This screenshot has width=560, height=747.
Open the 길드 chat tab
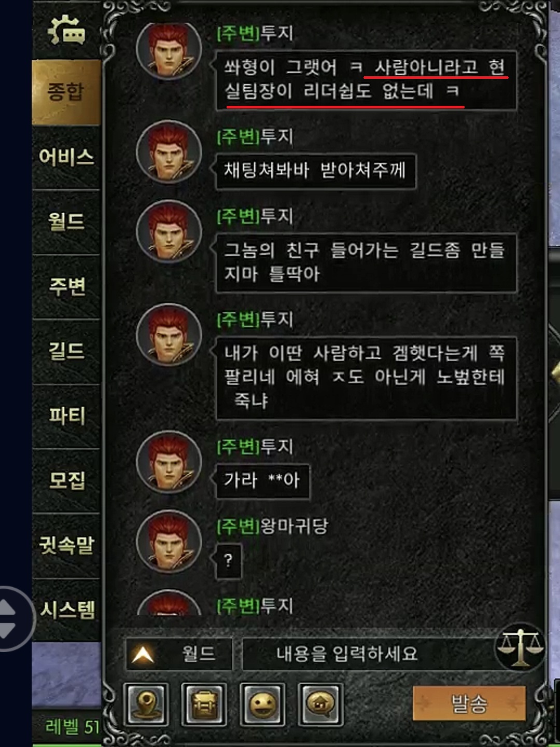[66, 351]
